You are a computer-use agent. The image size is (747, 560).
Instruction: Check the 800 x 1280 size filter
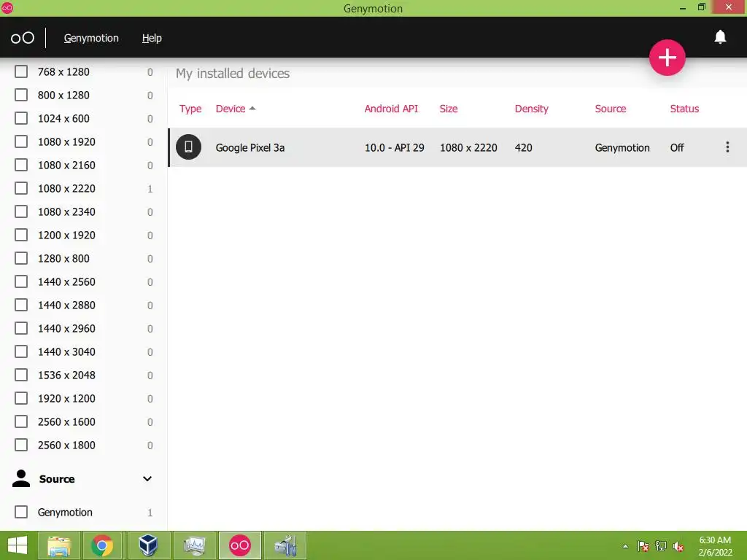tap(21, 96)
